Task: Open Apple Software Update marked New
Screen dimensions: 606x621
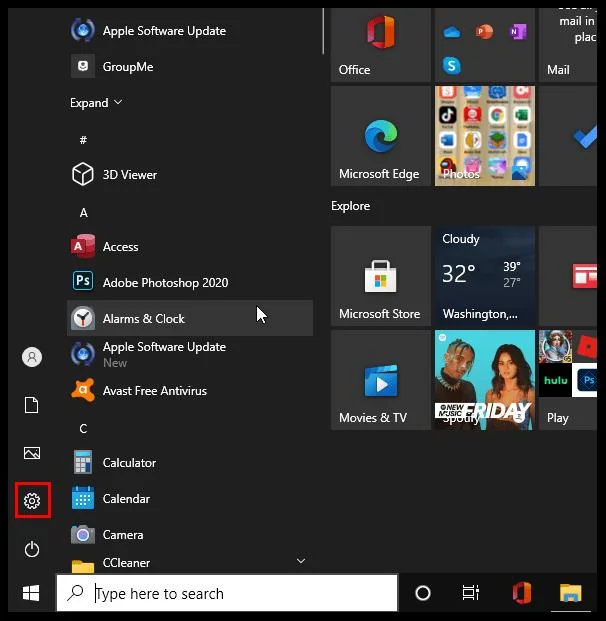Action: pyautogui.click(x=190, y=354)
